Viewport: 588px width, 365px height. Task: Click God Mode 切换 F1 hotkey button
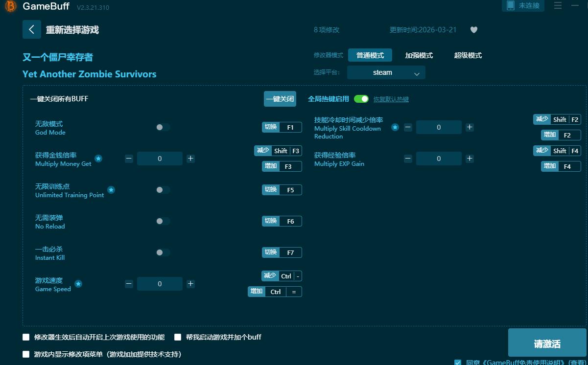[282, 127]
